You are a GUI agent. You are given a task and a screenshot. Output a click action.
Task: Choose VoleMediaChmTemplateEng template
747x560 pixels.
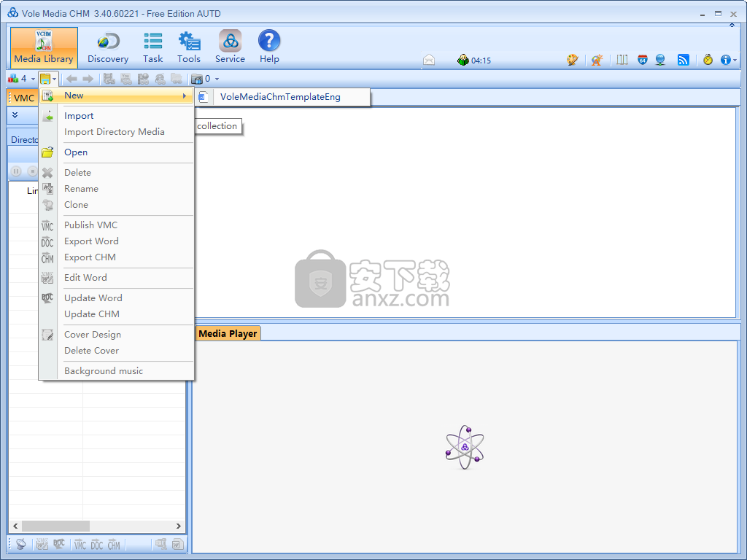click(x=283, y=97)
